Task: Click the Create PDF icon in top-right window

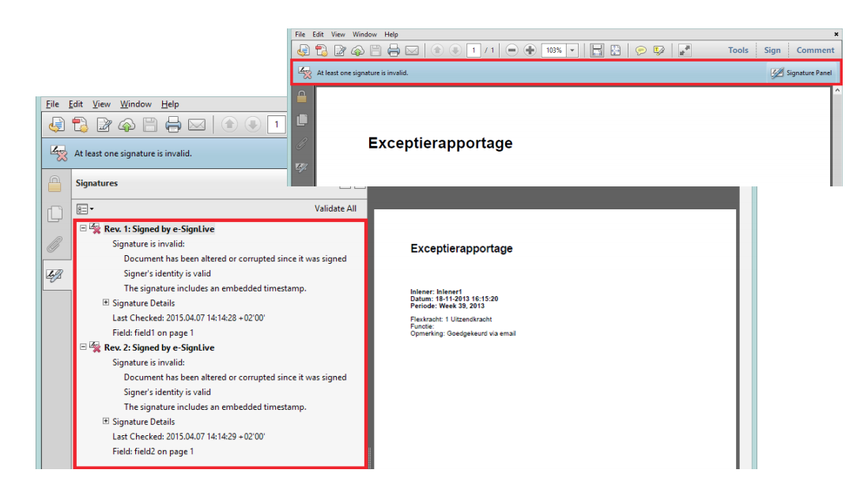Action: tap(304, 51)
